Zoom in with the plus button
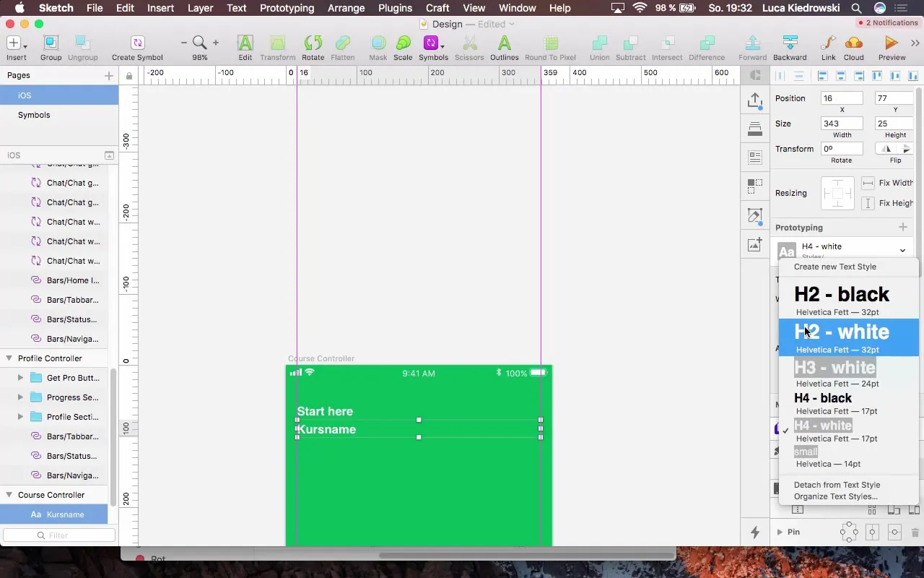Screen dimensions: 924x578 tap(215, 43)
